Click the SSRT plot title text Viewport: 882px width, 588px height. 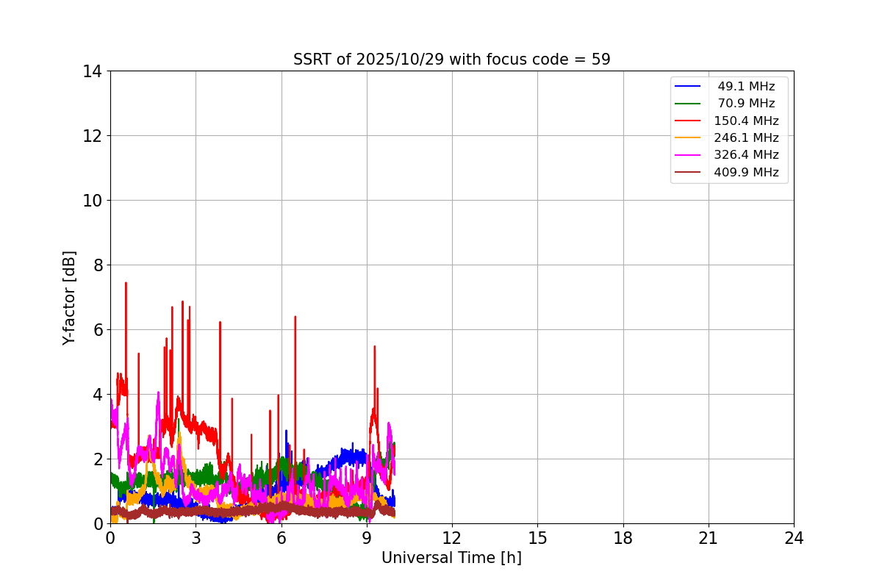click(x=452, y=60)
